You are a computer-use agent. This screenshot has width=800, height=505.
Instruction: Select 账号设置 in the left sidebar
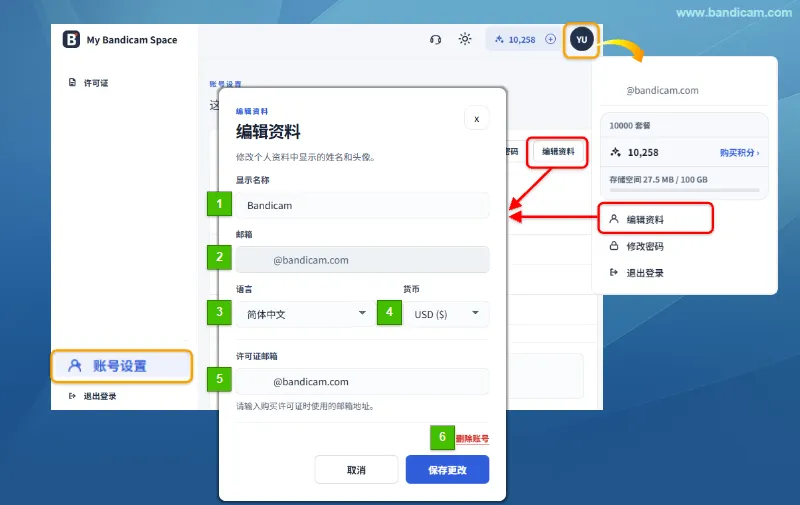click(121, 366)
